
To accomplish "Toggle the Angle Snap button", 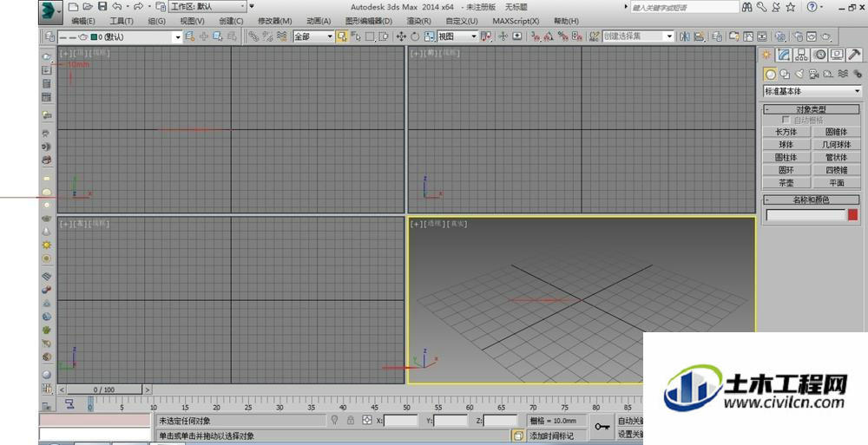I will (x=549, y=36).
